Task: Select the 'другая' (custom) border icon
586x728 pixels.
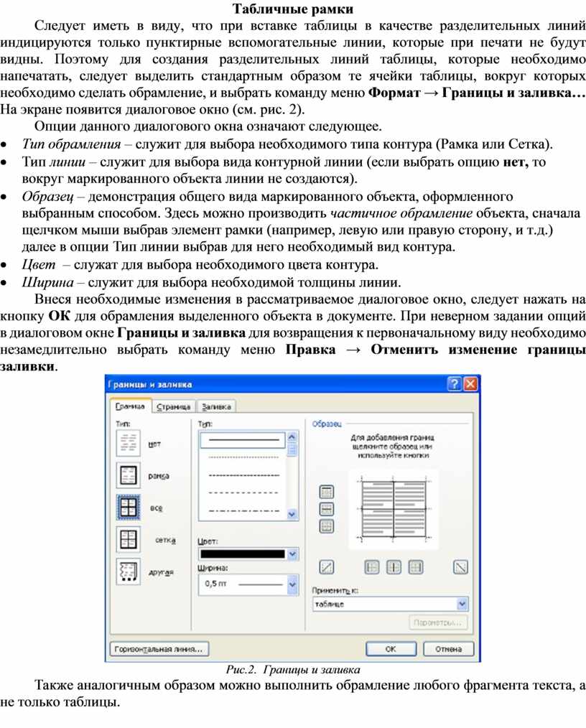Action: [127, 571]
